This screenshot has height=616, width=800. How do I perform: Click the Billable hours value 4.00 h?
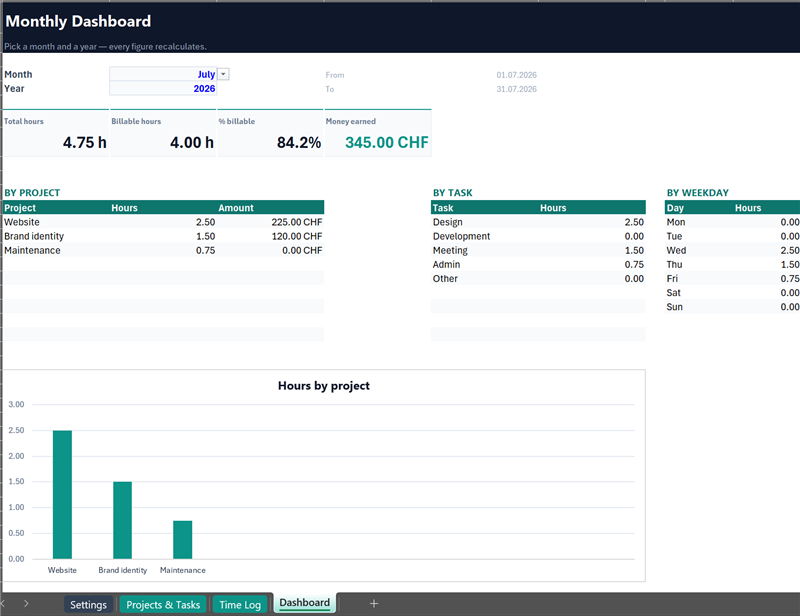click(192, 142)
